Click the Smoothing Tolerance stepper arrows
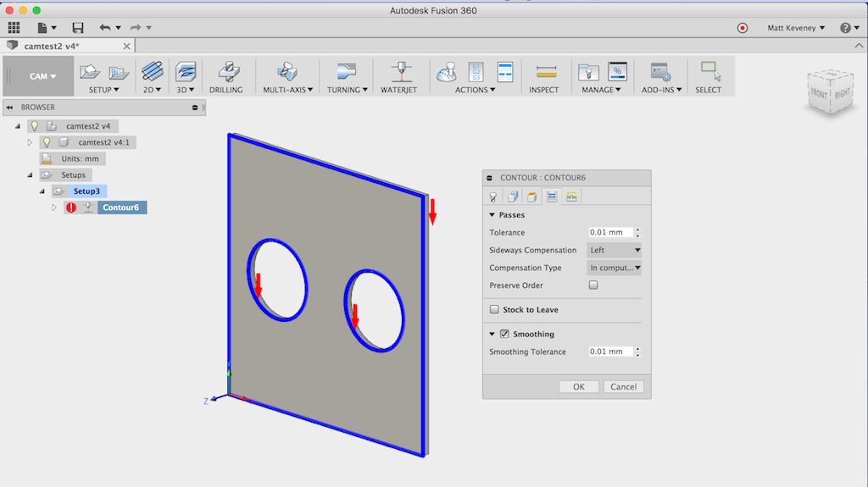 pos(637,351)
